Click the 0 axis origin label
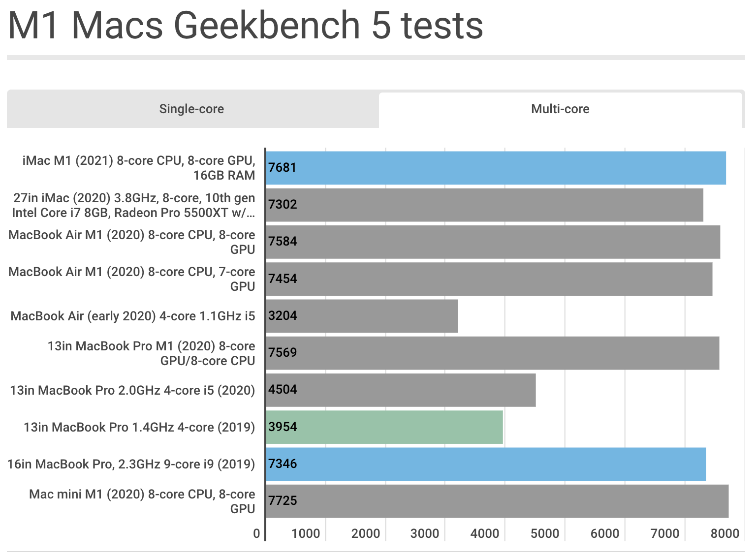The width and height of the screenshot is (756, 559). (256, 533)
